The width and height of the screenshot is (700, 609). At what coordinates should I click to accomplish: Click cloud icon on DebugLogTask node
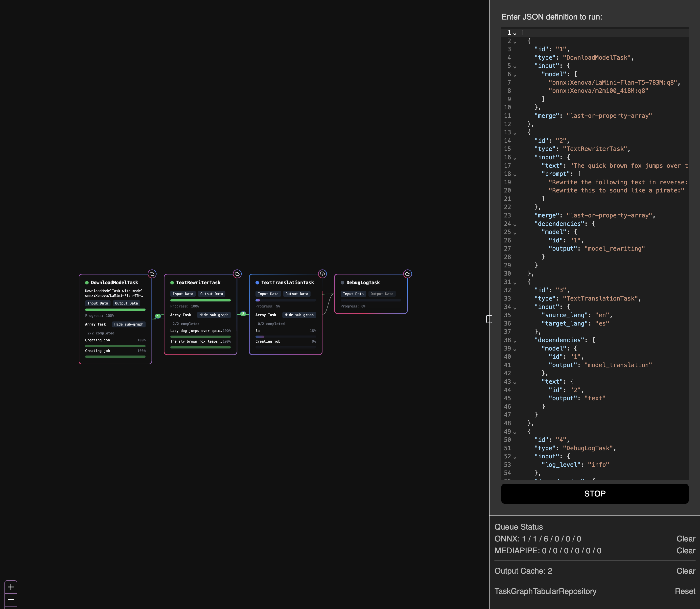pyautogui.click(x=408, y=274)
